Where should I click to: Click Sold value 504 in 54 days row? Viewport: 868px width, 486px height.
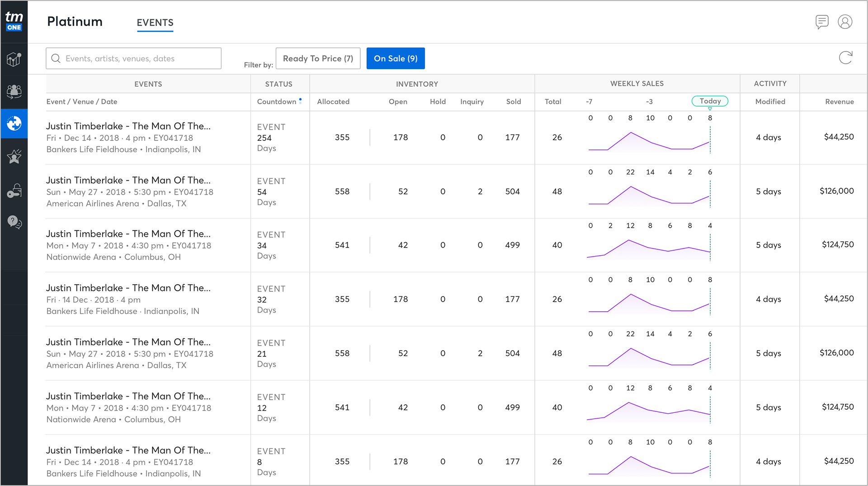tap(512, 192)
